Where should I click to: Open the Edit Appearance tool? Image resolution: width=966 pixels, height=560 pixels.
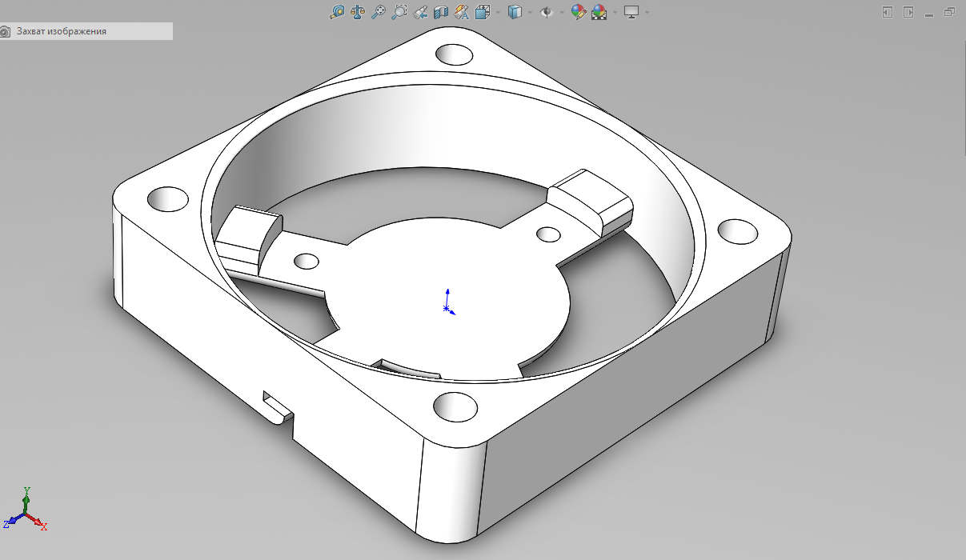pos(579,12)
